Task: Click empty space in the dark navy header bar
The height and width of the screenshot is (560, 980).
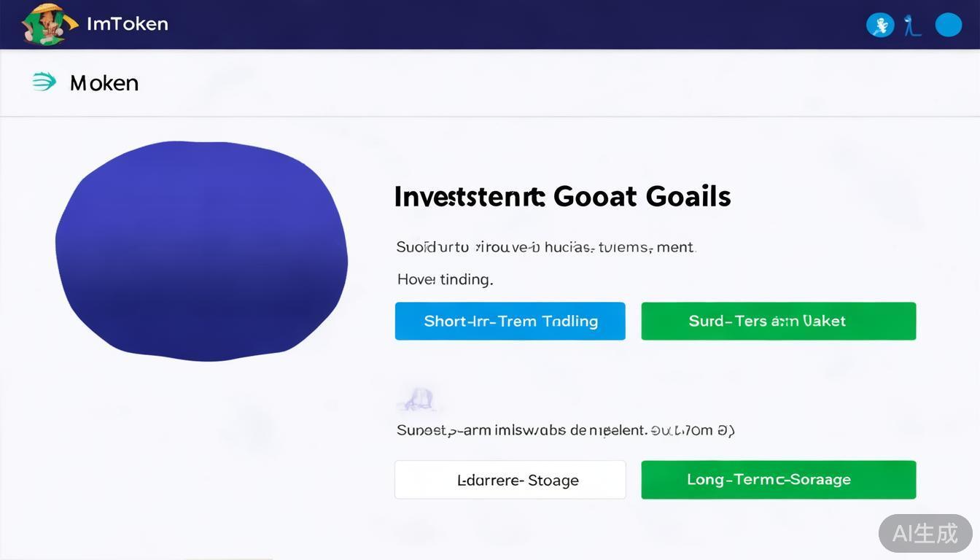Action: click(x=510, y=24)
